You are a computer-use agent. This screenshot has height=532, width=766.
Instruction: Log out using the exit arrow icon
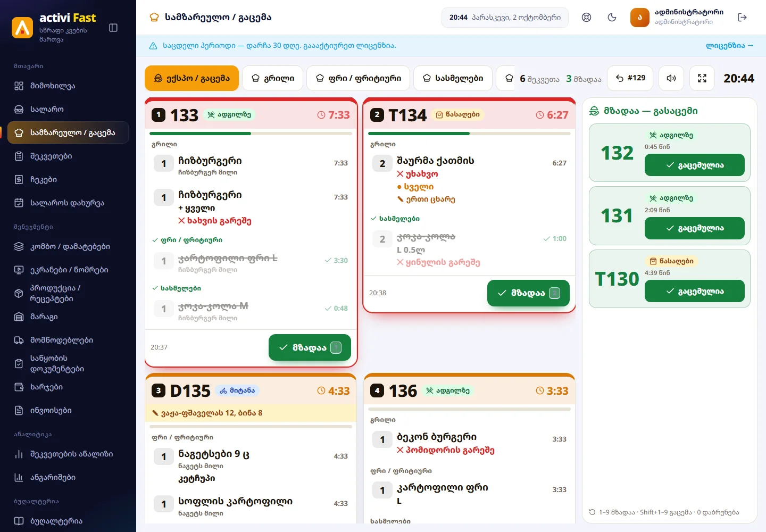(743, 18)
